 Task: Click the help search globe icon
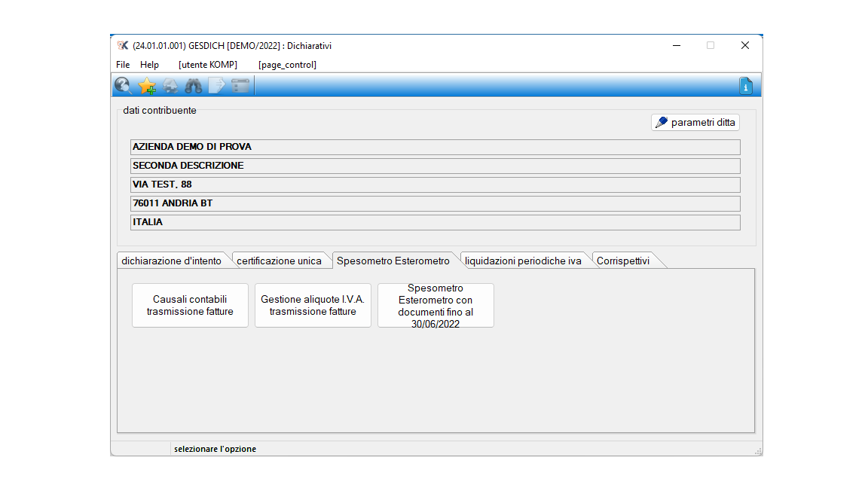(123, 86)
